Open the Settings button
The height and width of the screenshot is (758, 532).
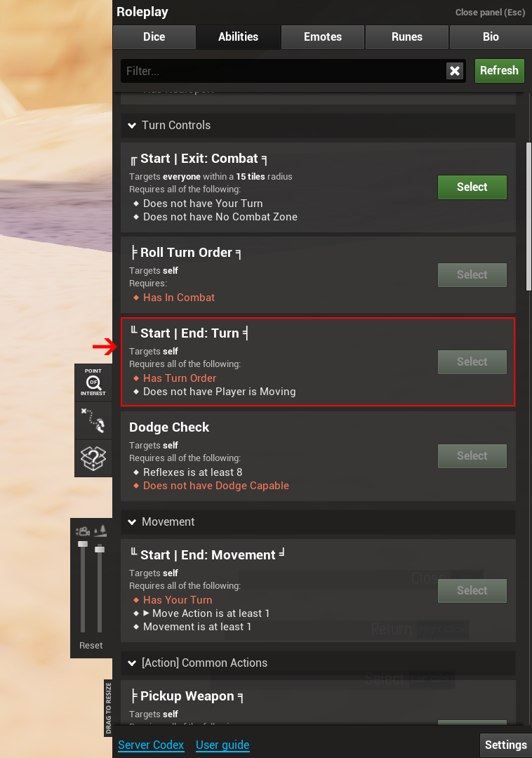coord(505,745)
